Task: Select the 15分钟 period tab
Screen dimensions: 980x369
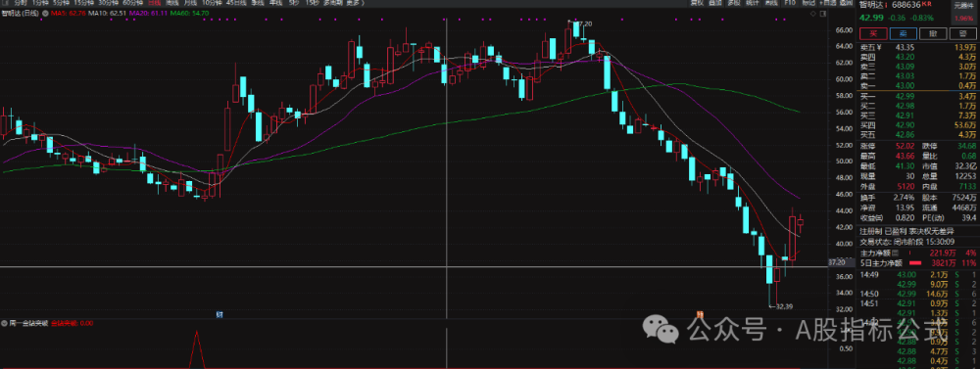Action: coord(83,3)
